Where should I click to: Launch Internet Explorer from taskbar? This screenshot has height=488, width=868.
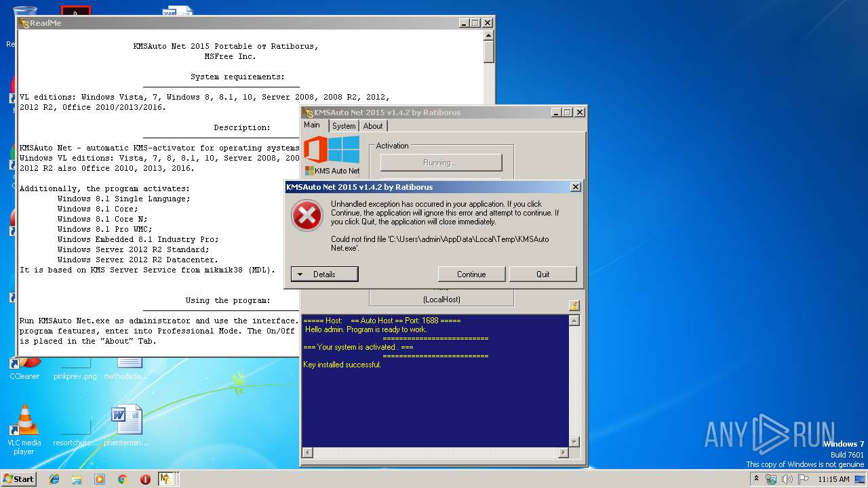(54, 479)
